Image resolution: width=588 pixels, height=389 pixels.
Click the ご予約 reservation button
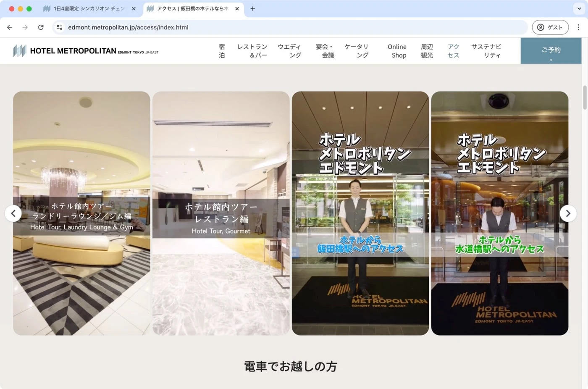[x=551, y=51]
